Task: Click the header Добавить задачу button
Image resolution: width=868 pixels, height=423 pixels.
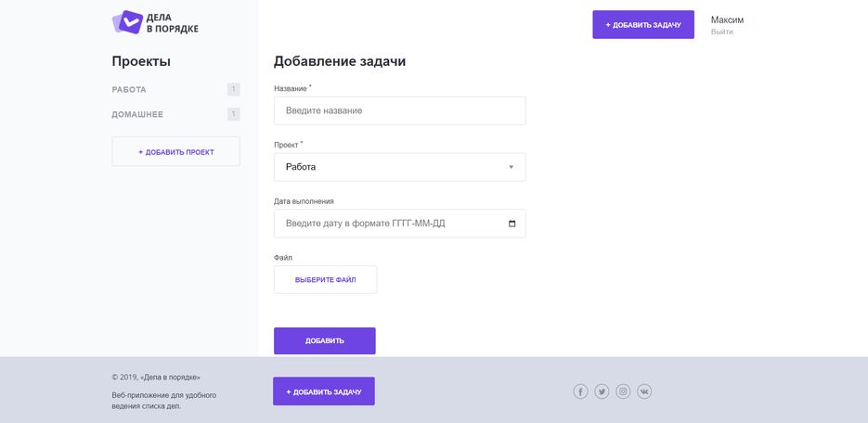Action: [643, 25]
